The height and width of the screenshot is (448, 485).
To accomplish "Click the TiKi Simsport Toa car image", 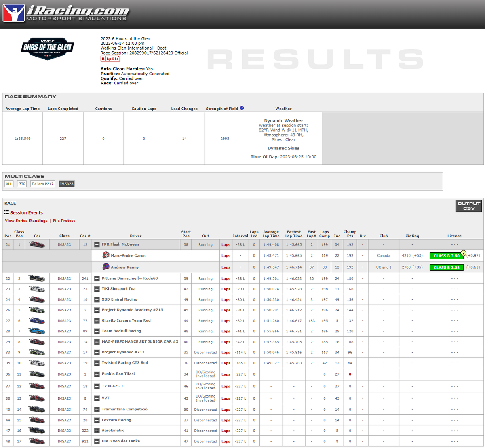I will [37, 289].
